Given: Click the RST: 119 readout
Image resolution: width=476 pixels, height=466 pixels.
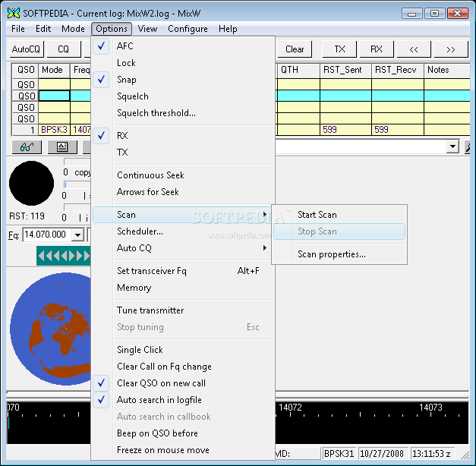Looking at the screenshot, I should [x=27, y=216].
